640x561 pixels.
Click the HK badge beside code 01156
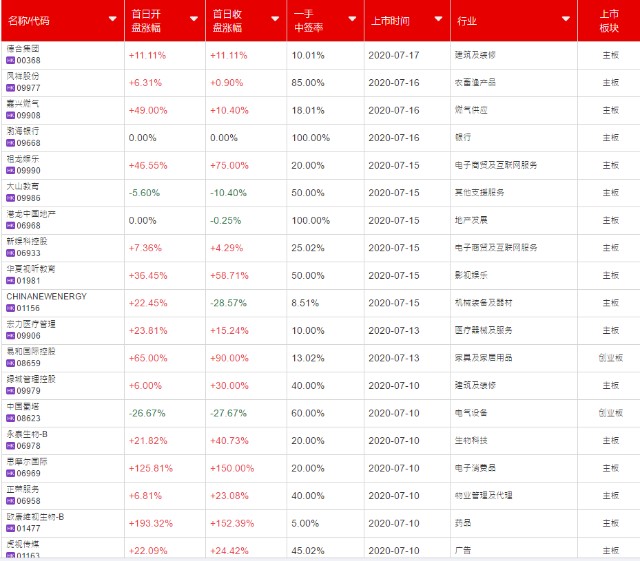tap(12, 309)
